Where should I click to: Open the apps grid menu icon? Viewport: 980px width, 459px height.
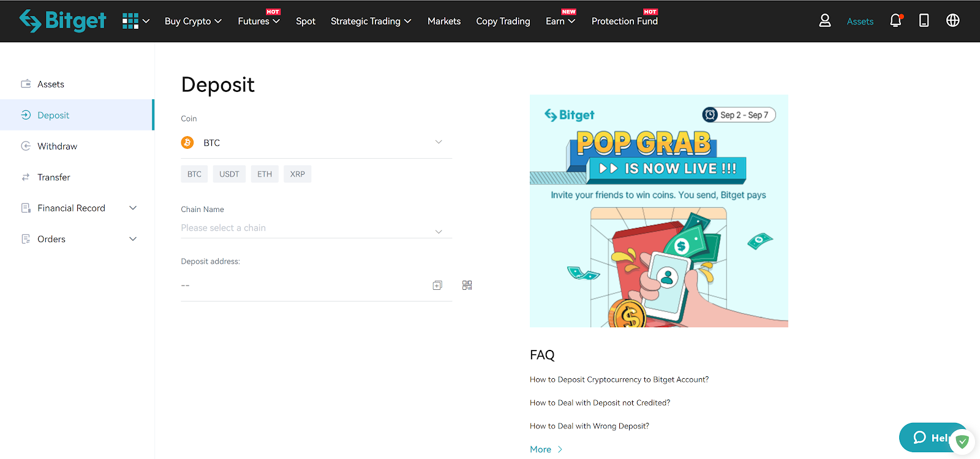point(130,21)
